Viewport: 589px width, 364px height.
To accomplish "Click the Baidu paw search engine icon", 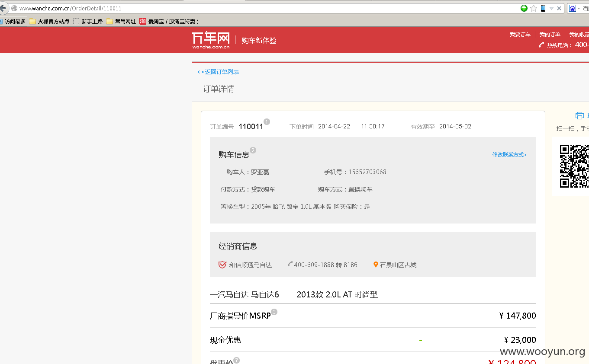I will pos(573,8).
